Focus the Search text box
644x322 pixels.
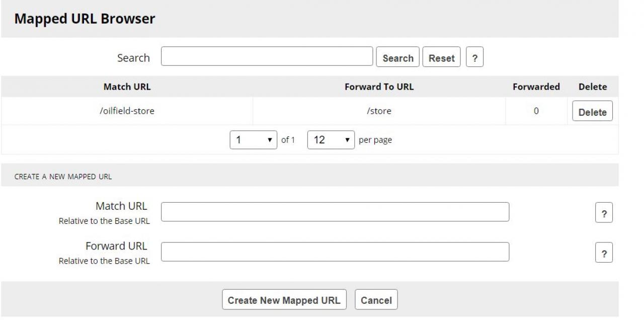267,56
